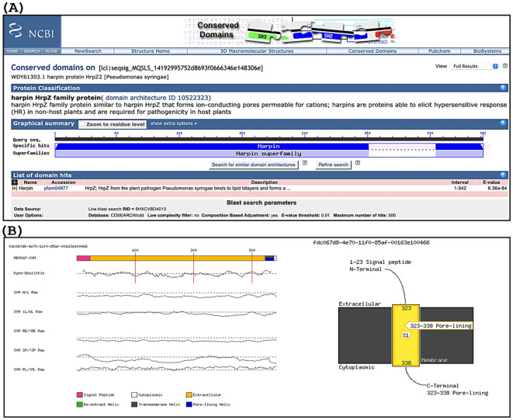Click the Description column header
This screenshot has width=513, height=420.
[265, 182]
